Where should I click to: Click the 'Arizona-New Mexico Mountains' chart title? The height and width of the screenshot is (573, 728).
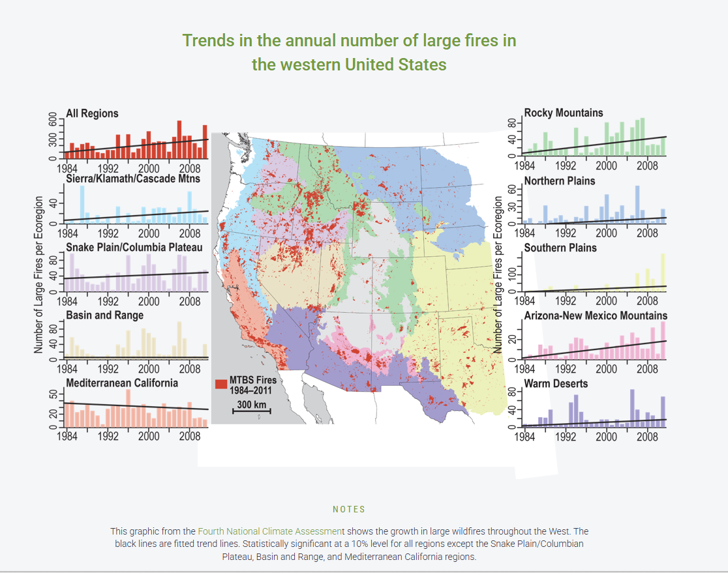coord(596,316)
